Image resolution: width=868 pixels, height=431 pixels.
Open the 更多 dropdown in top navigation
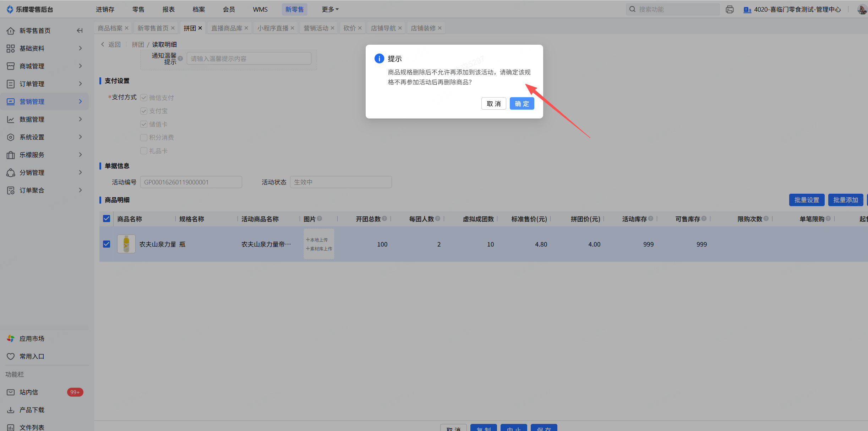(330, 10)
